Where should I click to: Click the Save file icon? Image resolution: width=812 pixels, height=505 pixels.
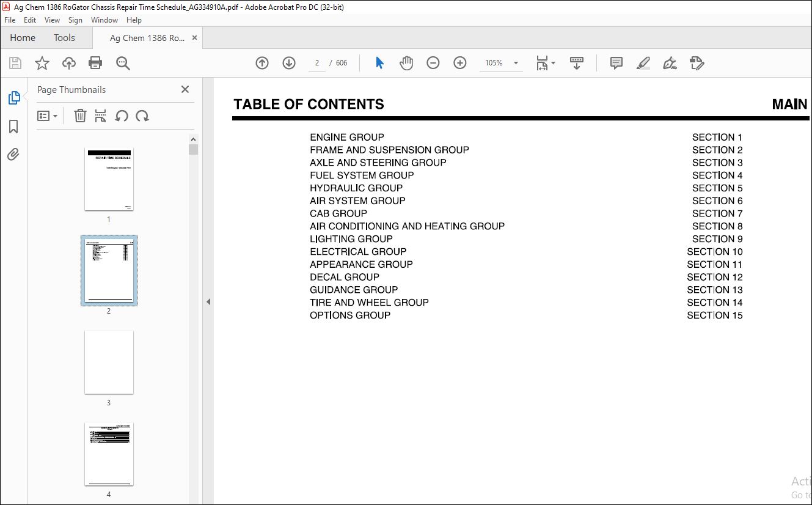coord(15,63)
